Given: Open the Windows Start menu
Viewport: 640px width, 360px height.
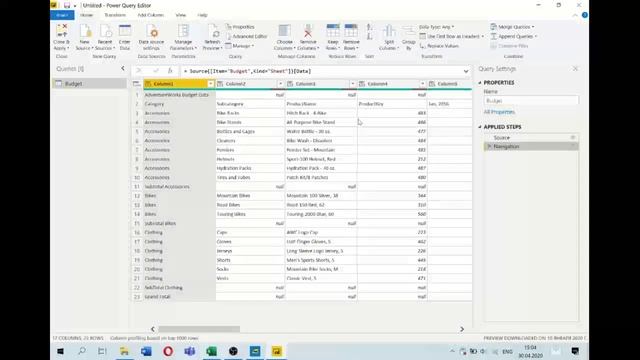Looking at the screenshot, I should [60, 351].
